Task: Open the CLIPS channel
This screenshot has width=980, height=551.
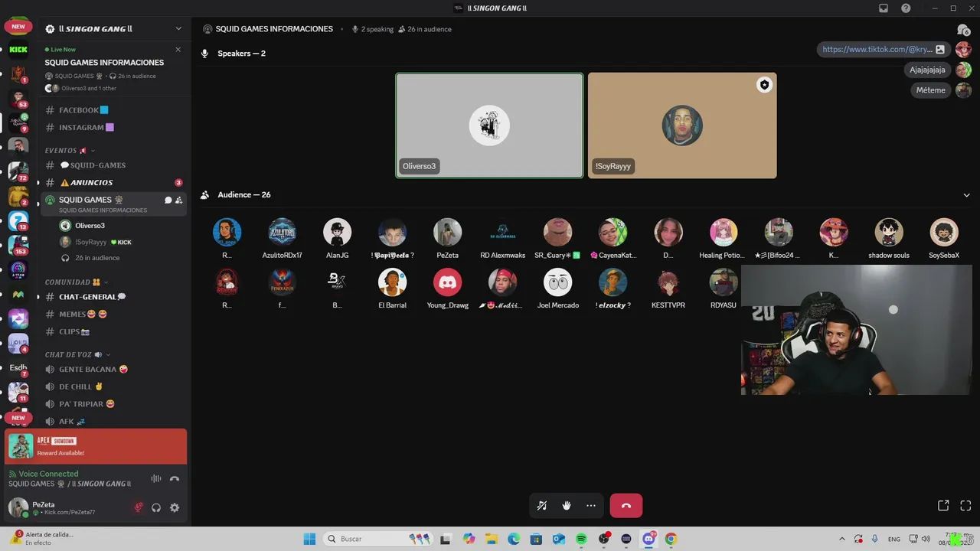Action: pos(113,332)
